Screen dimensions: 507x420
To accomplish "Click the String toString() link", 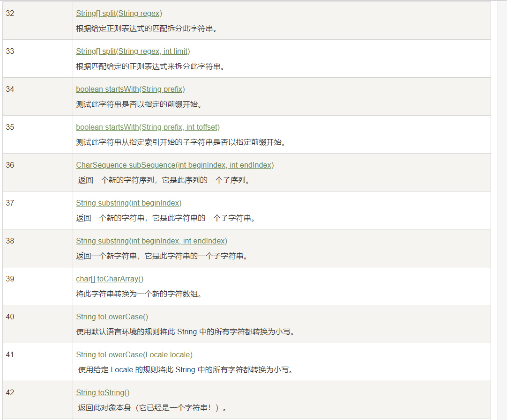I will click(103, 393).
